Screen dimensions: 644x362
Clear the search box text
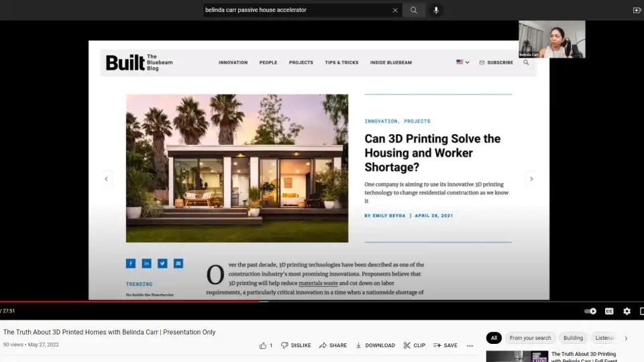395,10
